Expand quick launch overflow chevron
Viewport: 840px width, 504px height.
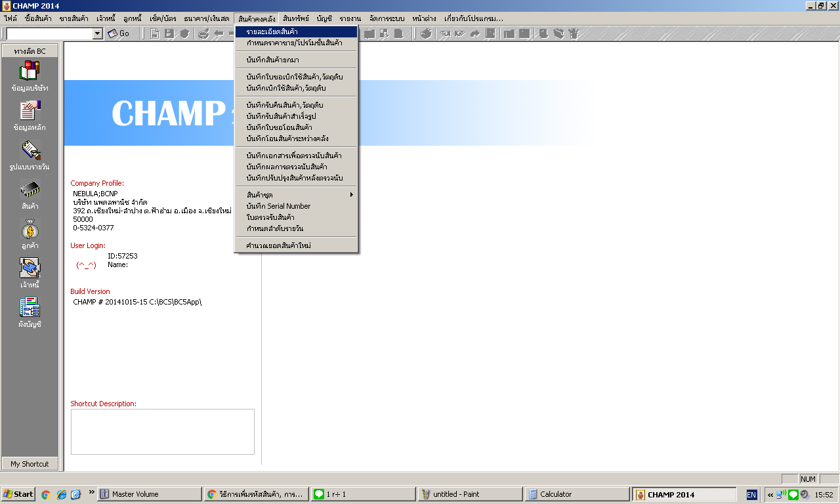pos(91,492)
